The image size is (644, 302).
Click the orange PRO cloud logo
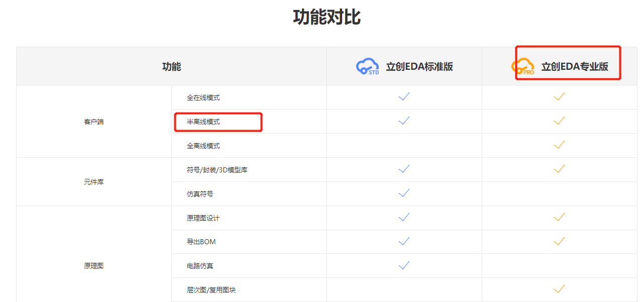click(x=523, y=67)
